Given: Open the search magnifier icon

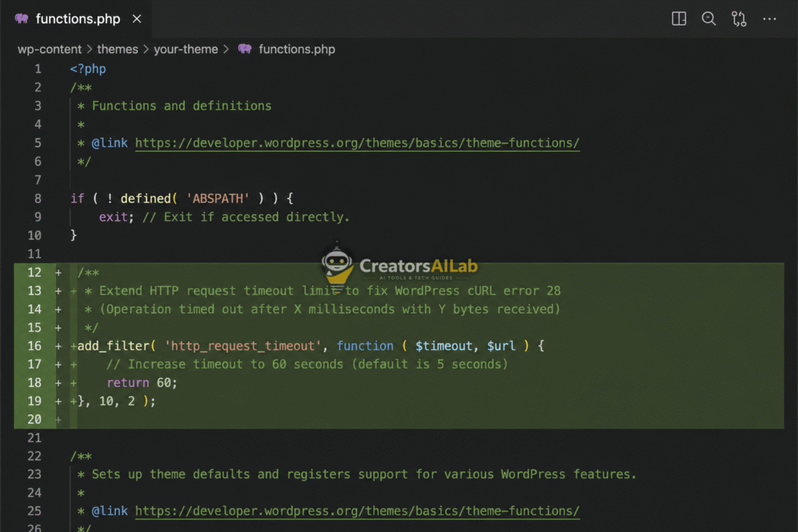Looking at the screenshot, I should coord(708,19).
